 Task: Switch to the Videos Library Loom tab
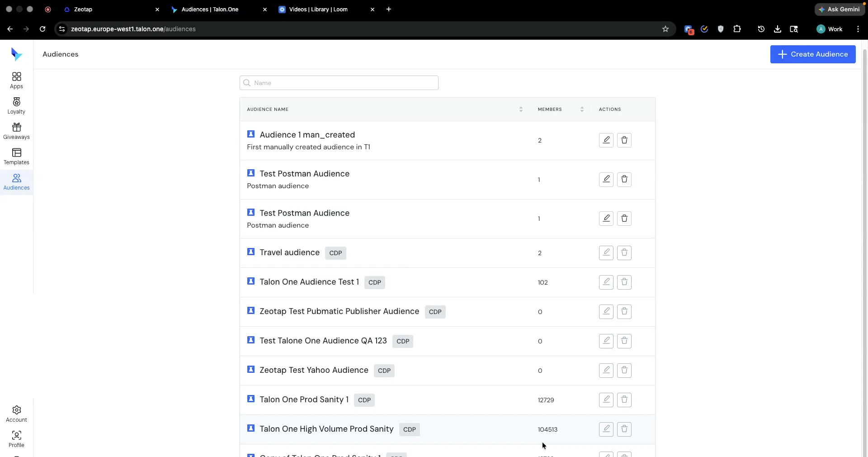pyautogui.click(x=326, y=10)
